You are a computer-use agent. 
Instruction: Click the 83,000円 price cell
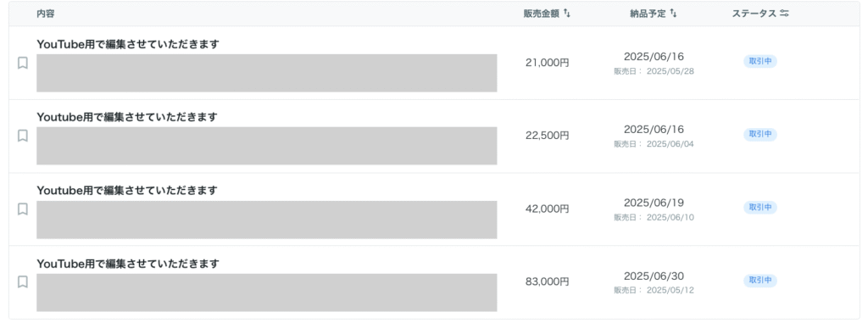[547, 281]
